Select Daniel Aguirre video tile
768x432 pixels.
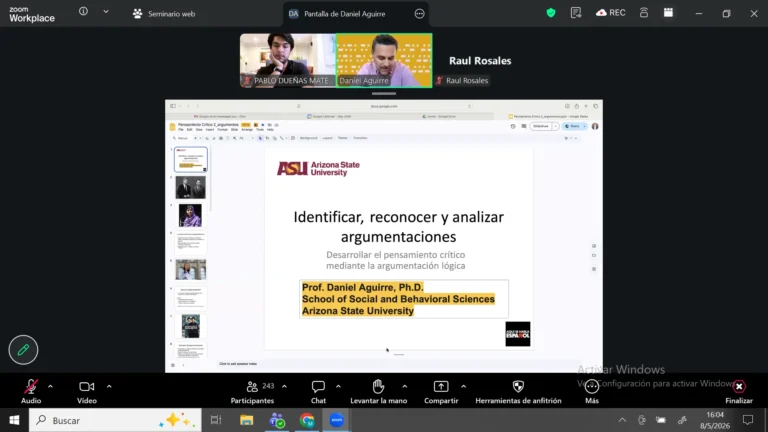click(x=384, y=60)
